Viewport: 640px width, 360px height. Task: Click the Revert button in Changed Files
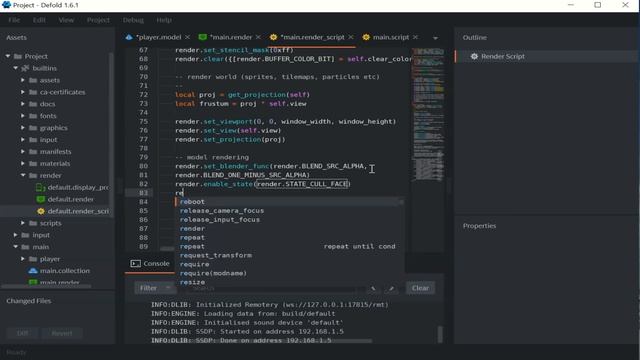(62, 333)
